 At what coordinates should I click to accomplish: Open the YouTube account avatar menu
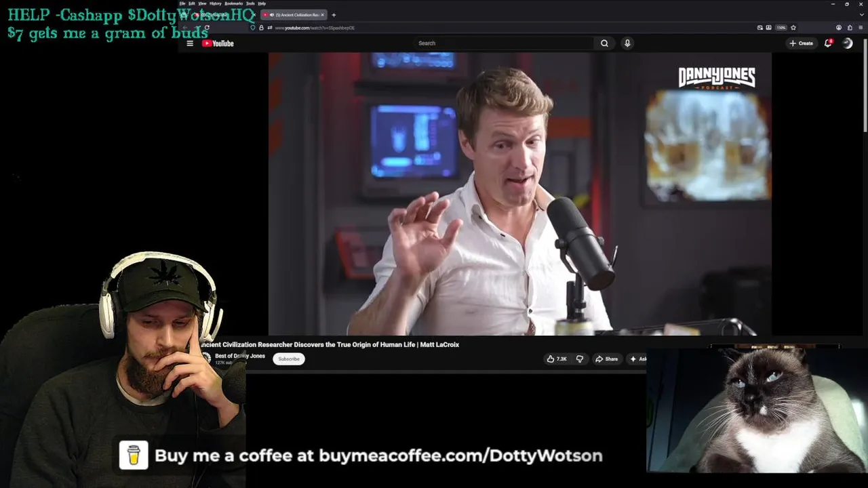[x=848, y=43]
